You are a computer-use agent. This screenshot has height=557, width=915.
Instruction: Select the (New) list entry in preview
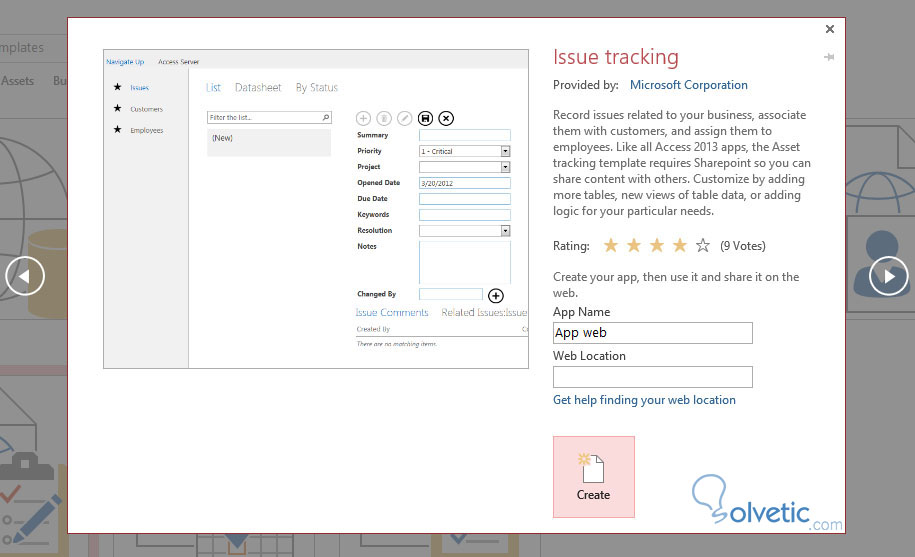point(269,142)
